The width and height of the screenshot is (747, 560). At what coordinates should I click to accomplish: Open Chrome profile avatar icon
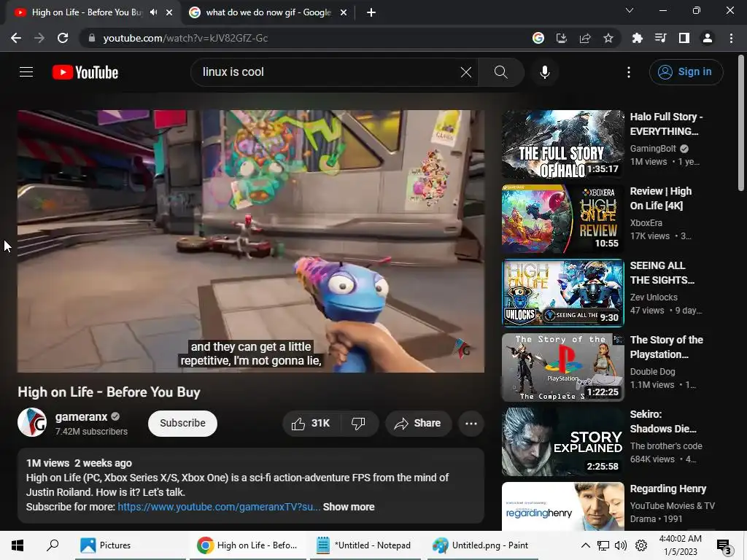708,38
